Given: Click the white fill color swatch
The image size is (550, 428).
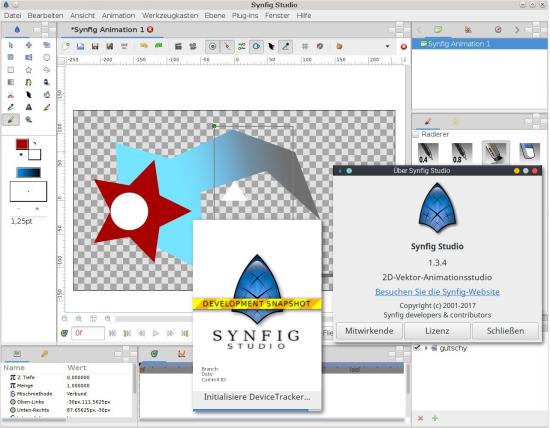Looking at the screenshot, I should 34,154.
